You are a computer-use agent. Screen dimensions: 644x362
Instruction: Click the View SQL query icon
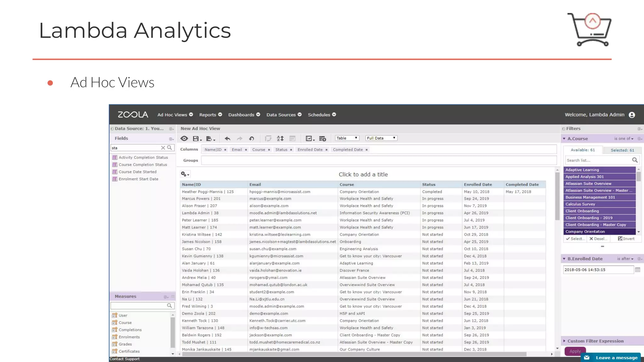pos(323,139)
